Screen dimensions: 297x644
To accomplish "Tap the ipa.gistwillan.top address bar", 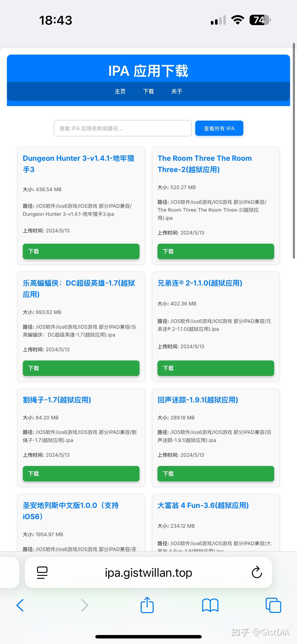I will 148,573.
